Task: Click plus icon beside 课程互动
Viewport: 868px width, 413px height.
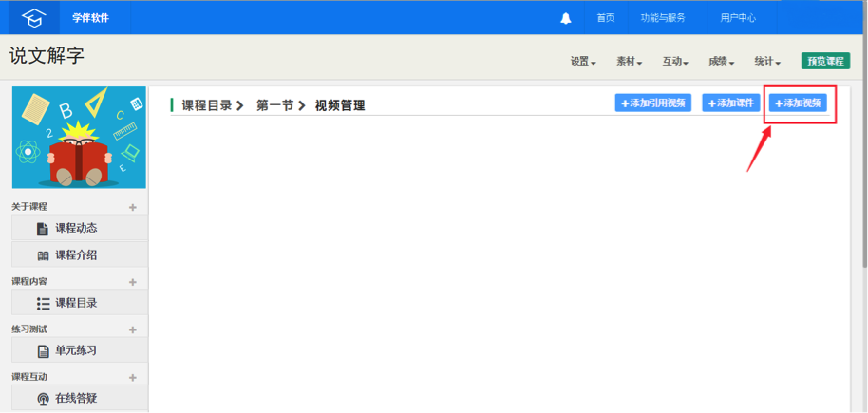Action: pos(133,377)
